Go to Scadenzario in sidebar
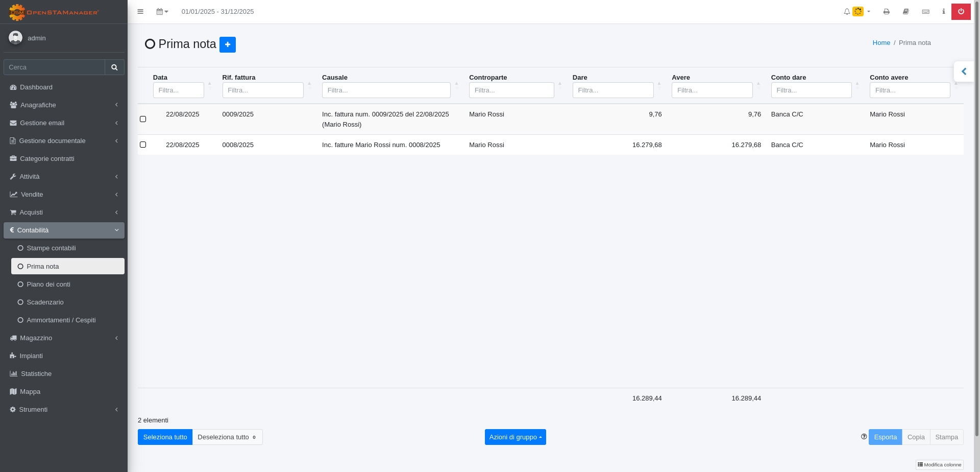Image resolution: width=980 pixels, height=472 pixels. tap(45, 302)
